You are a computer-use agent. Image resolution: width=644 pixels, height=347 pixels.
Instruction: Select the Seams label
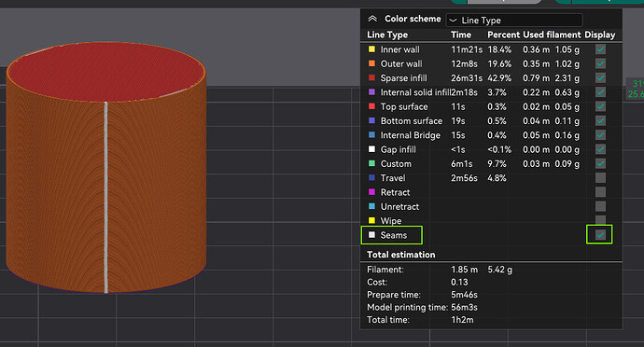(x=394, y=235)
